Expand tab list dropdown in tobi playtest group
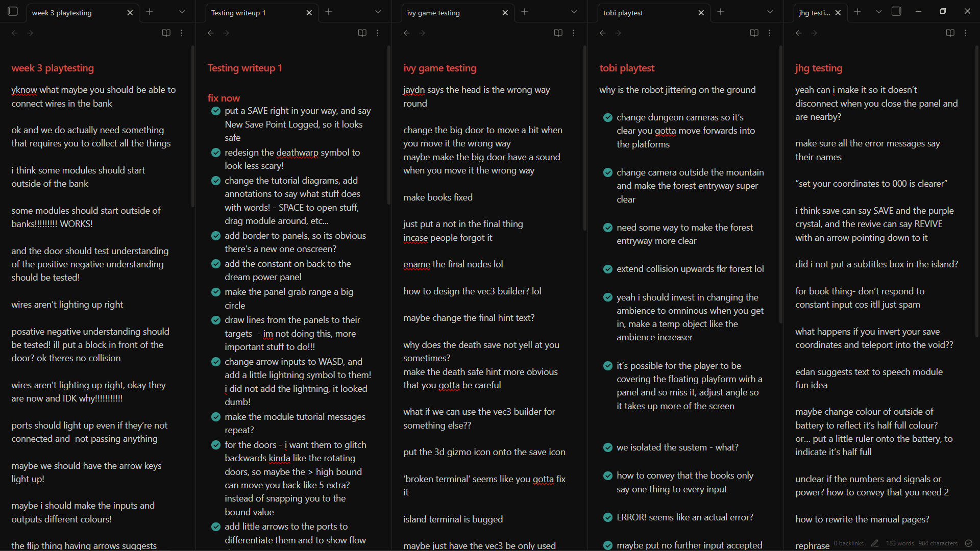 [770, 12]
